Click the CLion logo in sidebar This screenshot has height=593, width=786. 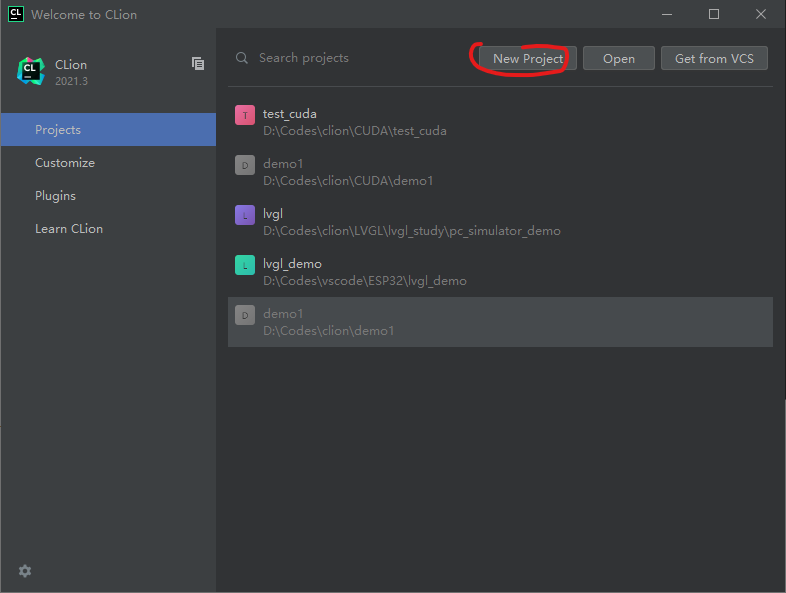click(31, 71)
